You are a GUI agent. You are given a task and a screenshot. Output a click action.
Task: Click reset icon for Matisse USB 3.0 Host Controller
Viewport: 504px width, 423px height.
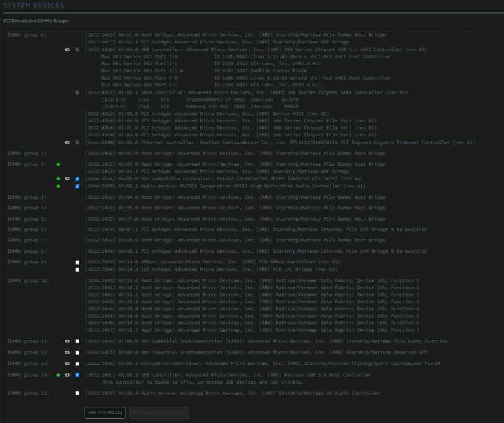click(67, 375)
